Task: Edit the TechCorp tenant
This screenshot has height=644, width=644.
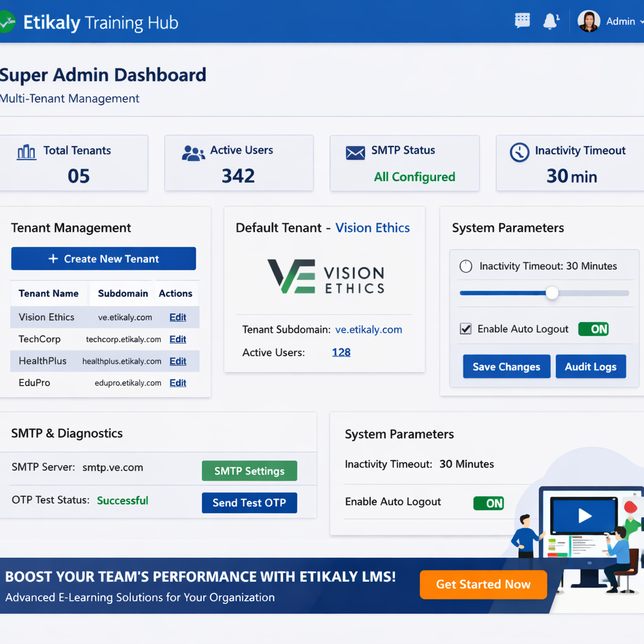Action: (x=178, y=339)
